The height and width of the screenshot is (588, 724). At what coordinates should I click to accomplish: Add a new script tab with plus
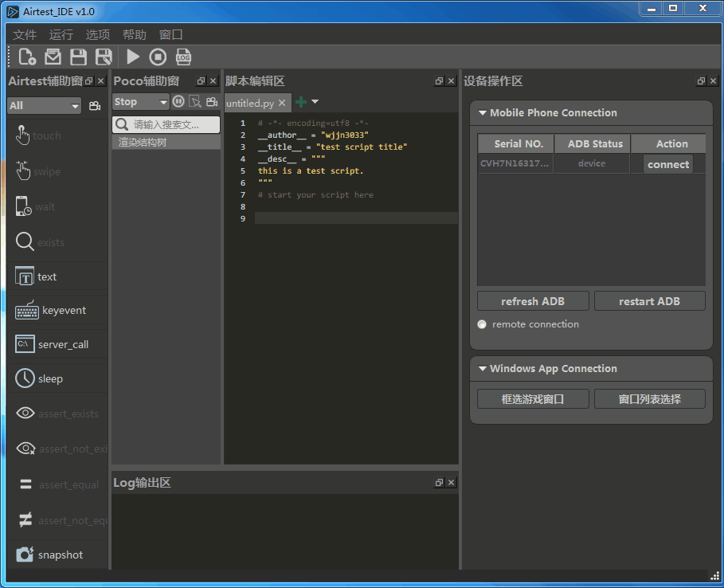[301, 102]
